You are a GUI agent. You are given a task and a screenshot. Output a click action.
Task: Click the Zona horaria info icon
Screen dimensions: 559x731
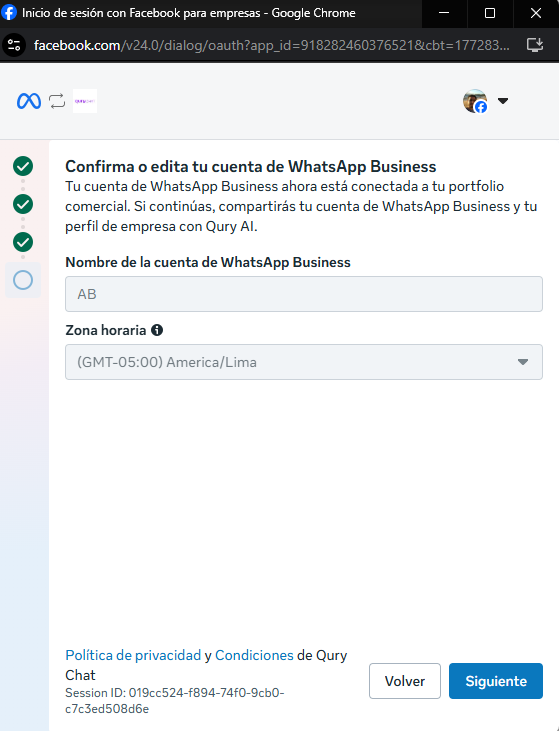pos(157,330)
